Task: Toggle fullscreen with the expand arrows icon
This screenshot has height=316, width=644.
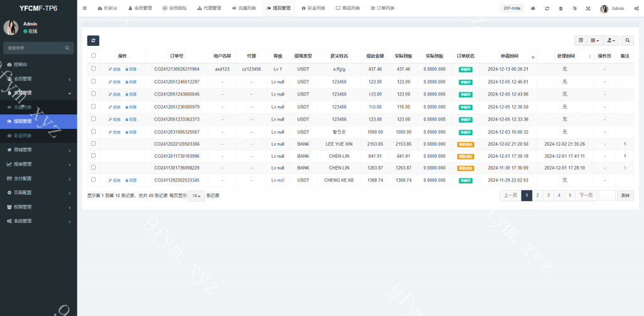Action: (588, 8)
